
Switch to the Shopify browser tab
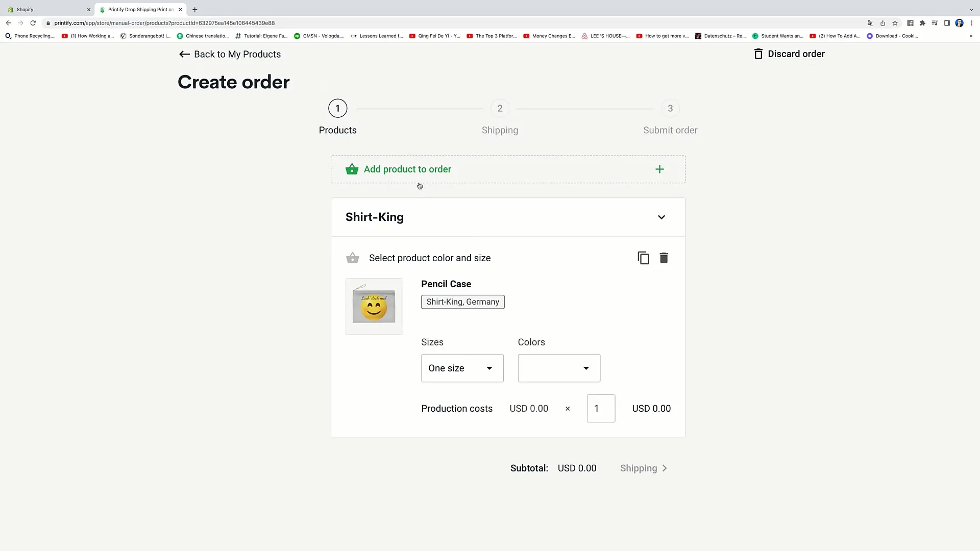(x=48, y=10)
